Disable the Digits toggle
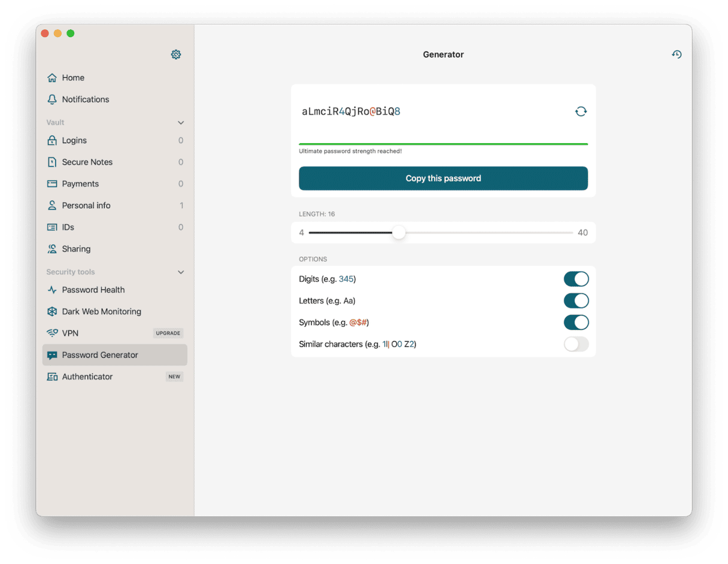The height and width of the screenshot is (564, 728). (x=576, y=279)
